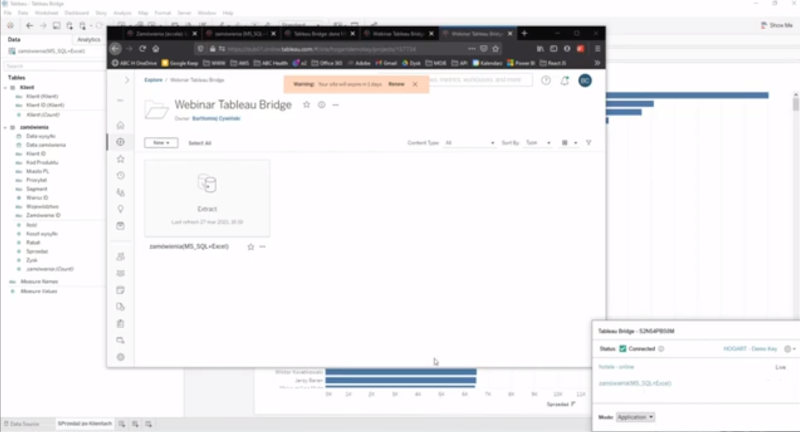Go to the browser home page

[x=156, y=48]
